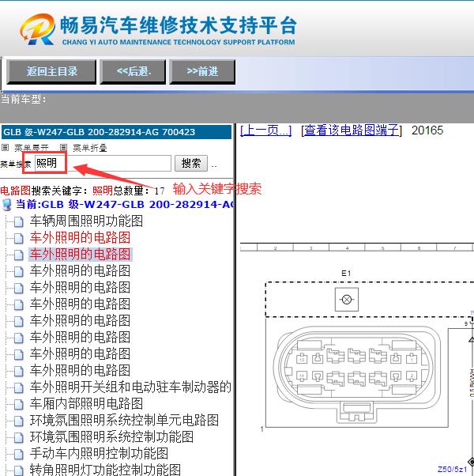Focus the 菜单搜索 input field containing 照明
474x476 pixels.
coord(103,164)
